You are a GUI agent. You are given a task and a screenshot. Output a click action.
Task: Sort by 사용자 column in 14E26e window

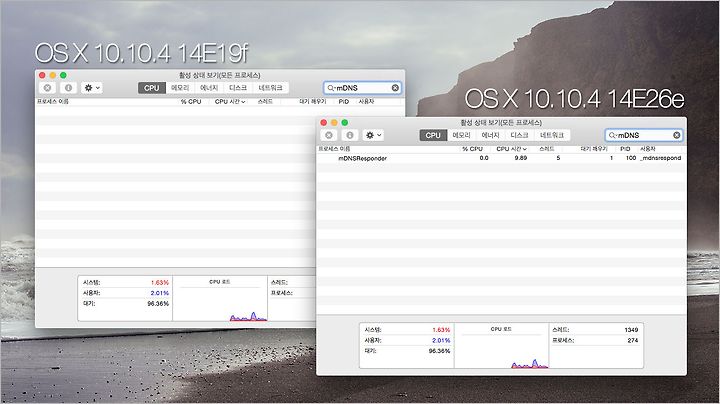point(647,149)
